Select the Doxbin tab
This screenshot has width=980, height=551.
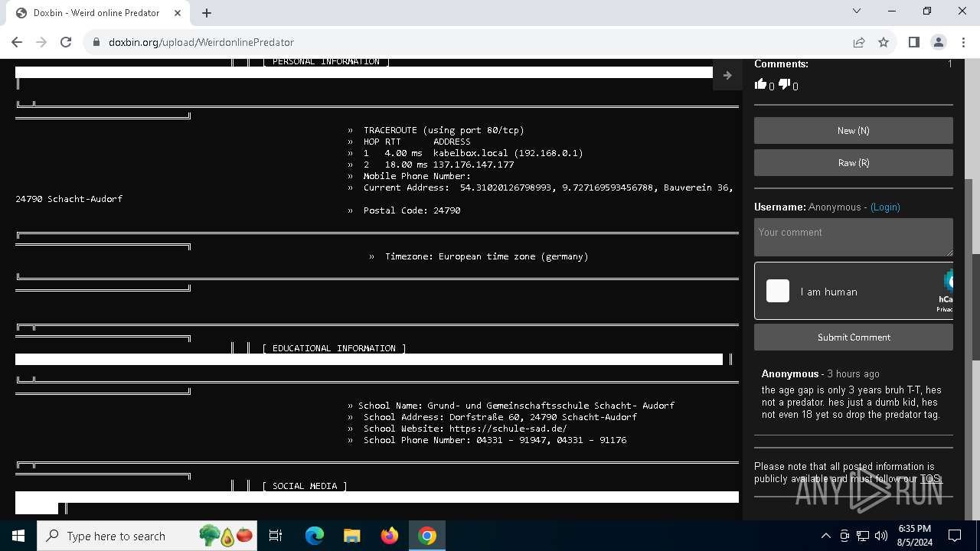coord(98,13)
